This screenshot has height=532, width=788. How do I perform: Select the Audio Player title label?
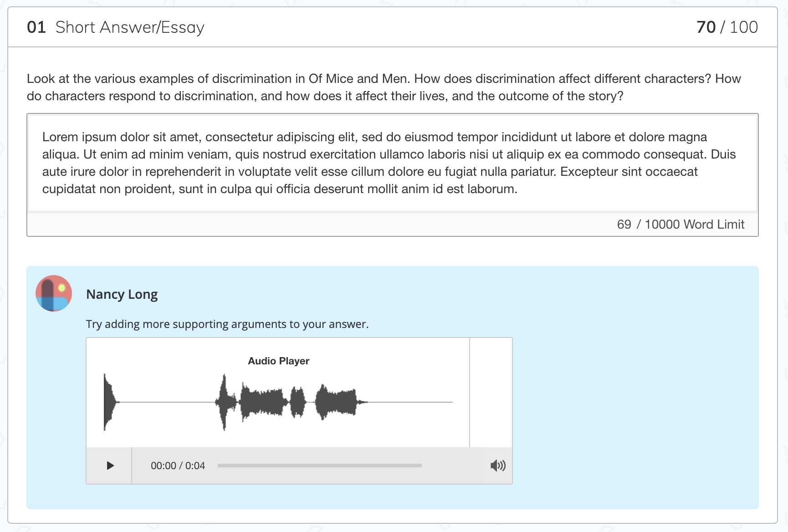[x=278, y=361]
